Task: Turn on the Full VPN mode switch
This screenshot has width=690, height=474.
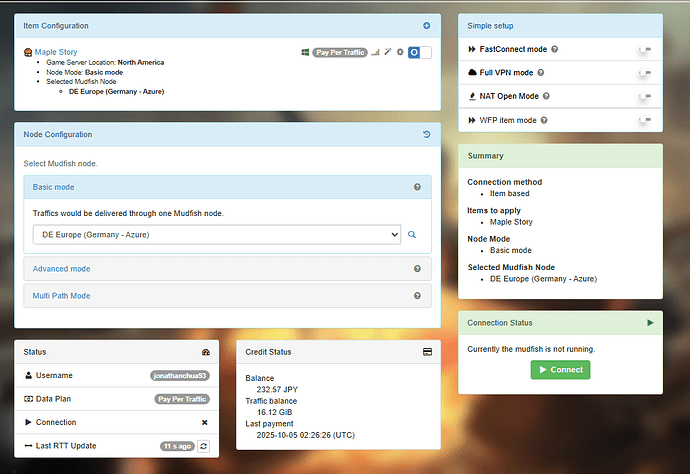Action: pos(644,73)
